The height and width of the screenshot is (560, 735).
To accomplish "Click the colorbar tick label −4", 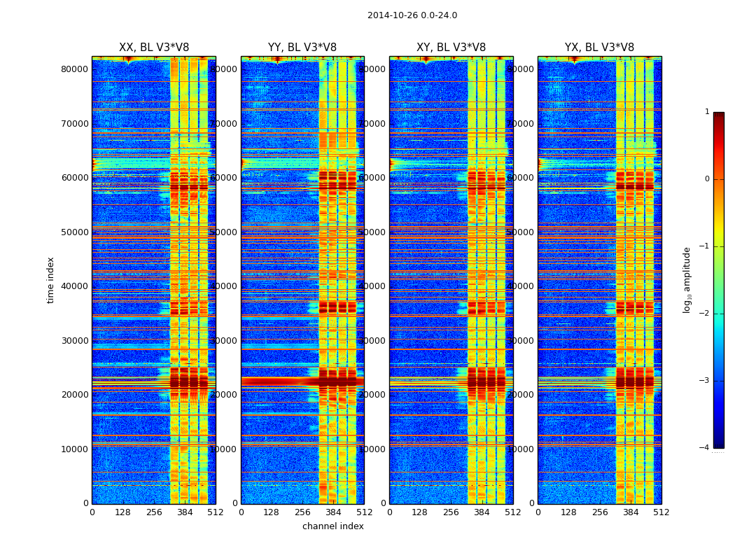I will click(x=705, y=448).
